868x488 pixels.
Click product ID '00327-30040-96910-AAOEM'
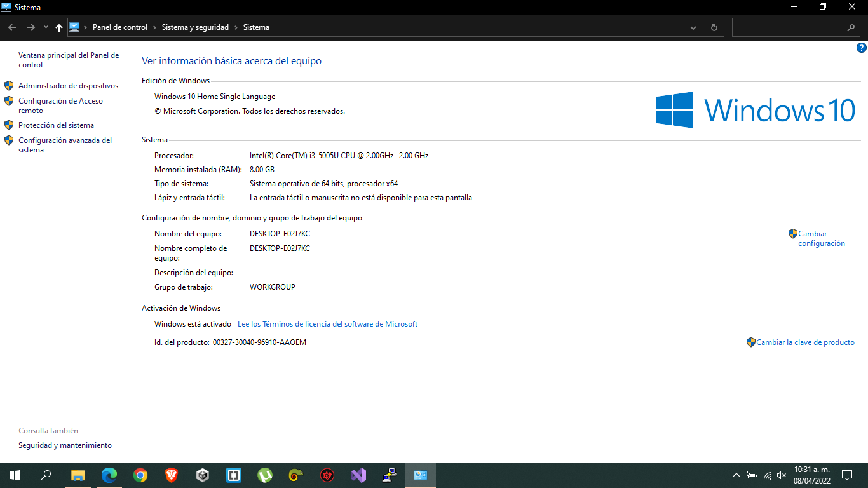(259, 342)
